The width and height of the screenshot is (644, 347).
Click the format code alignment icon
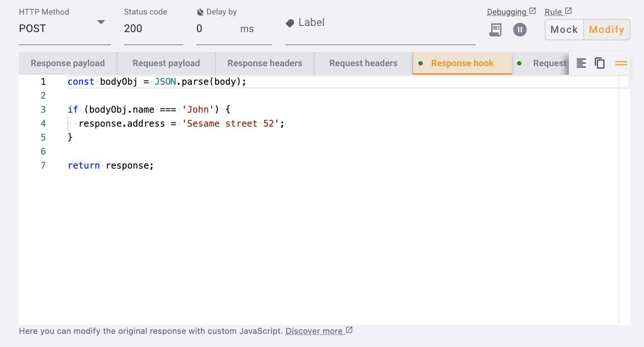581,63
